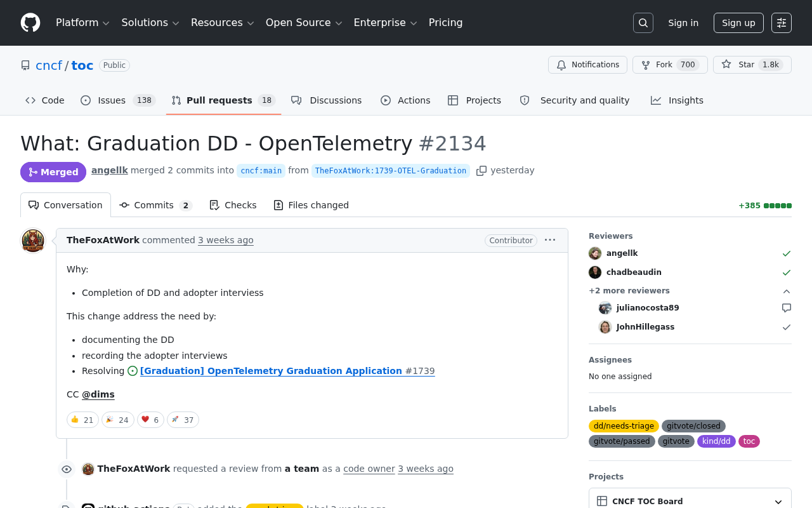View JohnHillegass approval checkmark
Image resolution: width=812 pixels, height=508 pixels.
coord(787,327)
